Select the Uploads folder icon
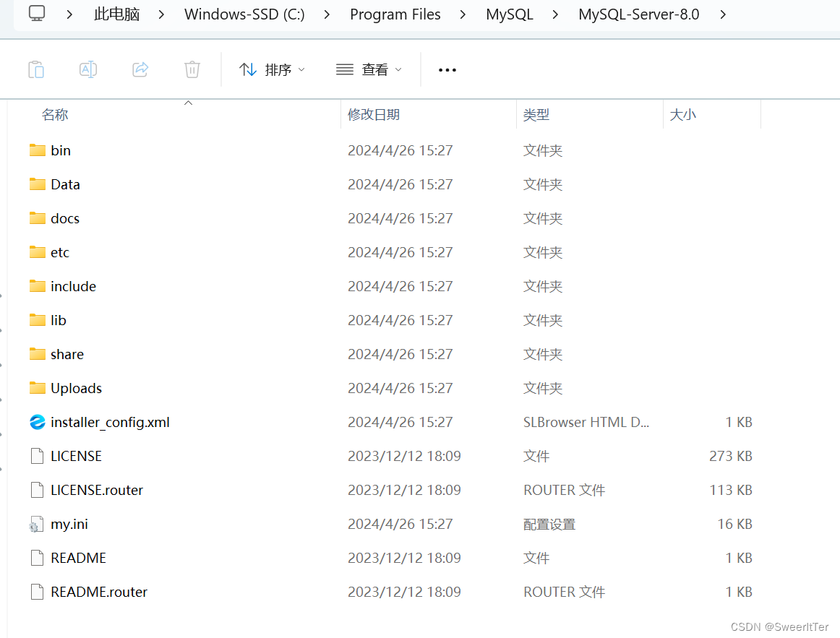The width and height of the screenshot is (840, 638). (x=38, y=387)
